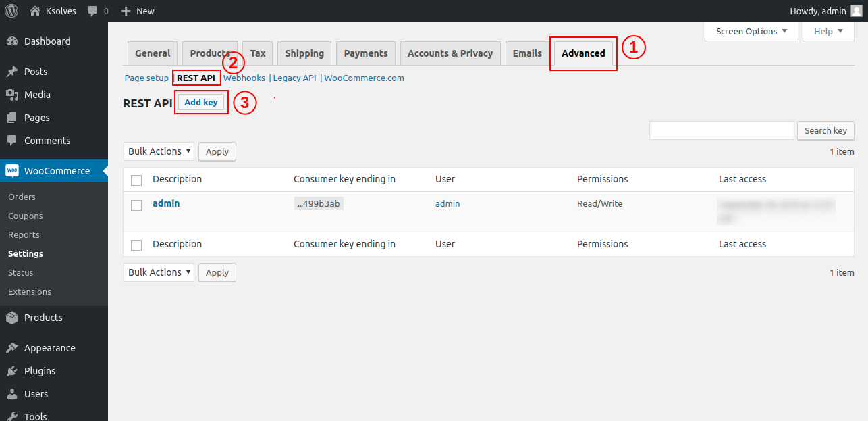The height and width of the screenshot is (421, 868).
Task: Open Posts via the pushpin icon
Action: [12, 72]
